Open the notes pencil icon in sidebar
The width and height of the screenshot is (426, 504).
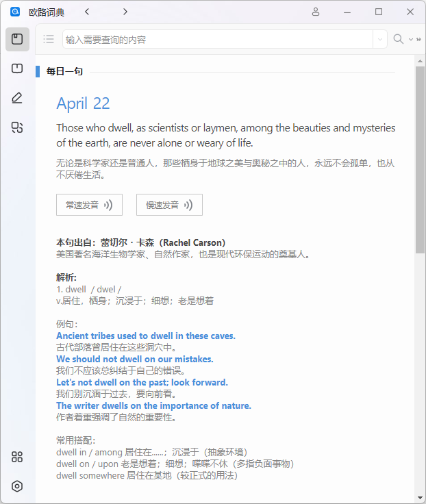tap(17, 98)
